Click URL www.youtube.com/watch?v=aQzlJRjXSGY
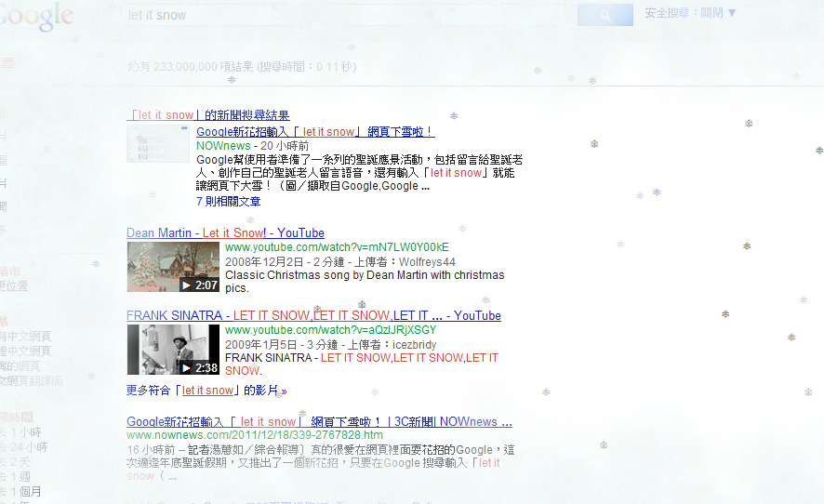This screenshot has height=504, width=824. click(x=330, y=330)
